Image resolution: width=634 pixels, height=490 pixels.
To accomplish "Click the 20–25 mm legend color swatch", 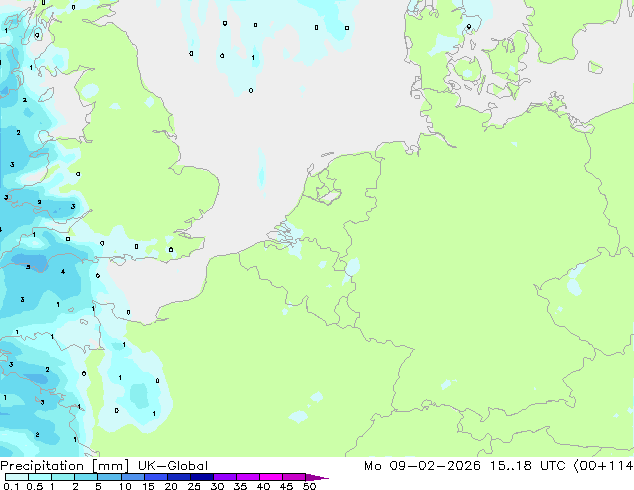I will click(179, 477).
